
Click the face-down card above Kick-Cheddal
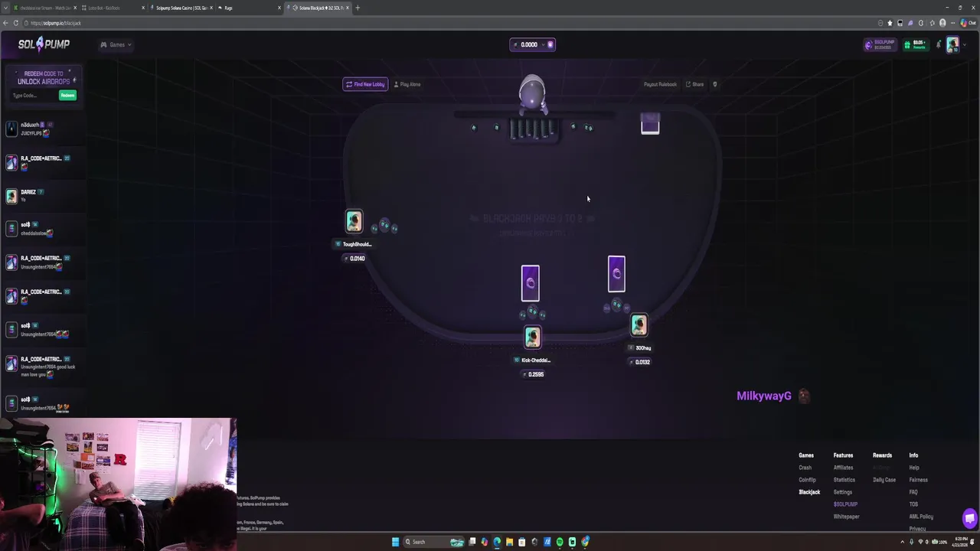pyautogui.click(x=530, y=283)
